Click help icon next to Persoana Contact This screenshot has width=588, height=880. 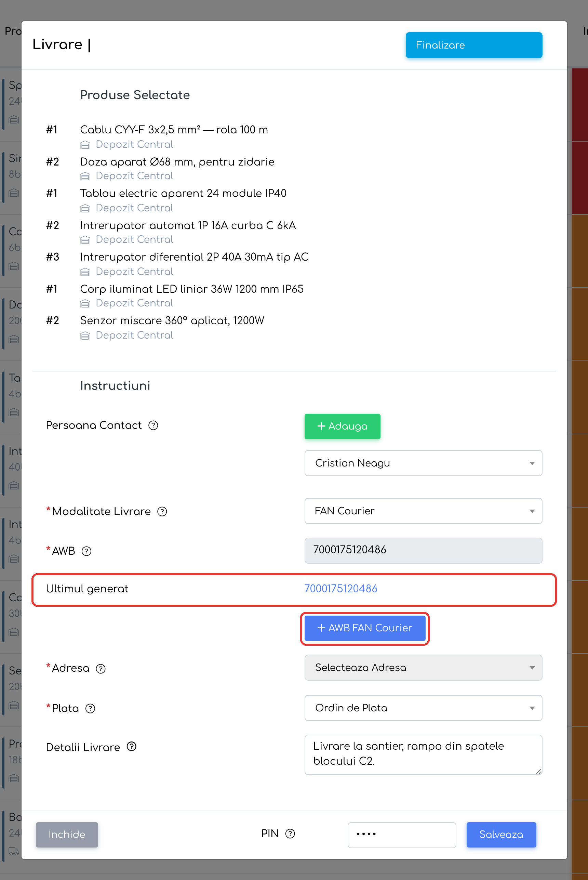(153, 425)
